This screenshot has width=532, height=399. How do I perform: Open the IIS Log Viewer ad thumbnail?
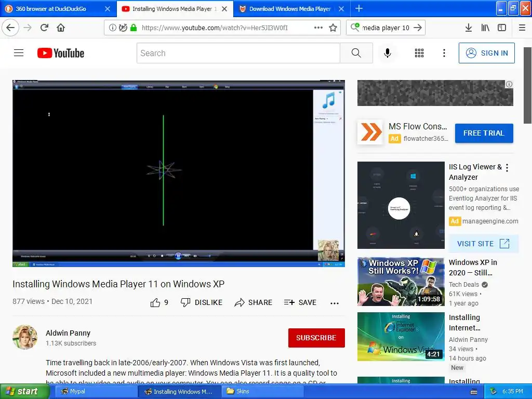pyautogui.click(x=401, y=205)
